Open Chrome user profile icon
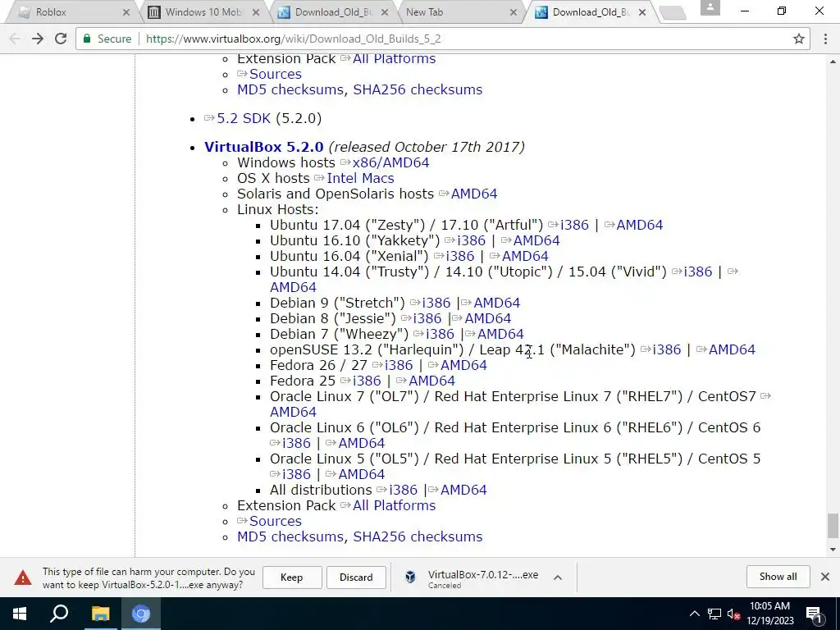Image resolution: width=840 pixels, height=630 pixels. point(710,7)
